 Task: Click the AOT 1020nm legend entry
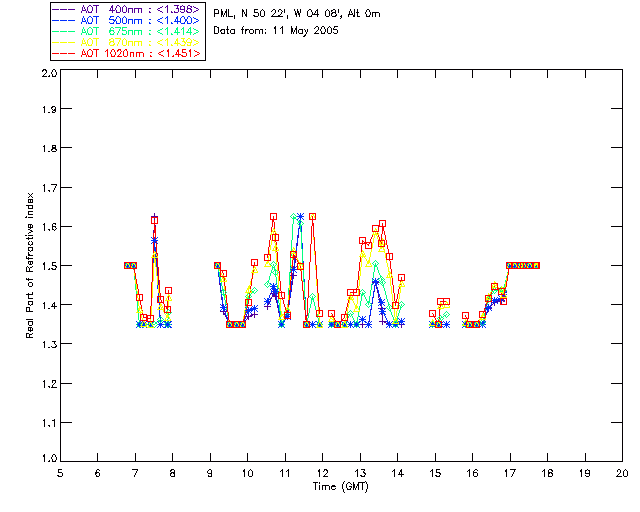coord(127,53)
